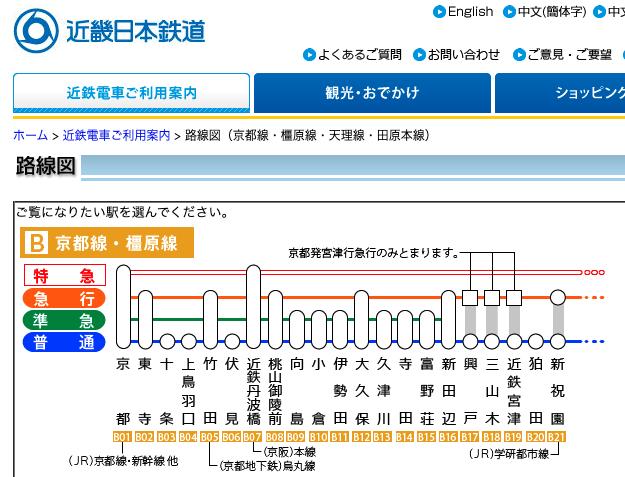Select 竹田 station B05 code

210,437
